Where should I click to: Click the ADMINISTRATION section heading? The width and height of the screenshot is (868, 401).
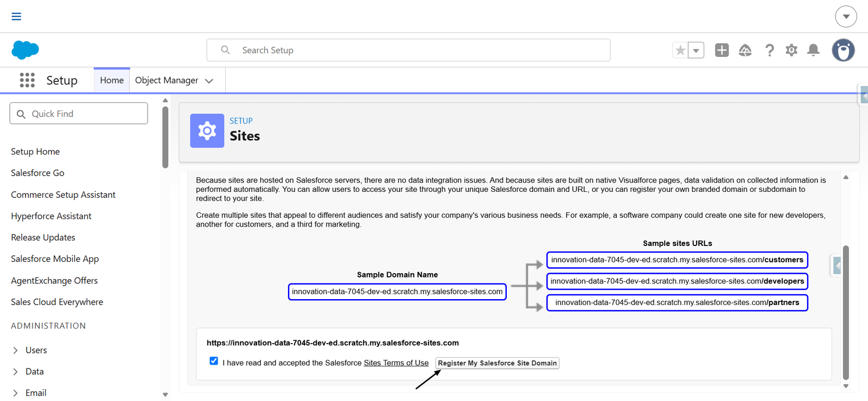pos(48,326)
